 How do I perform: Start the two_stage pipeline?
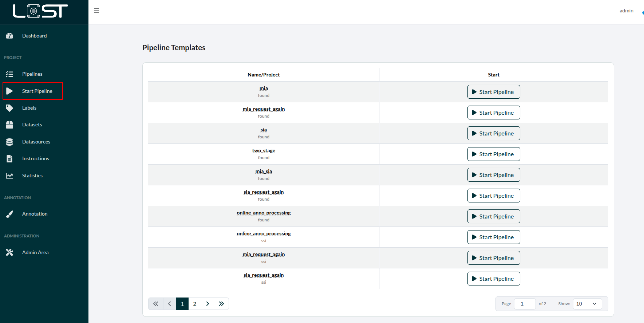click(493, 154)
